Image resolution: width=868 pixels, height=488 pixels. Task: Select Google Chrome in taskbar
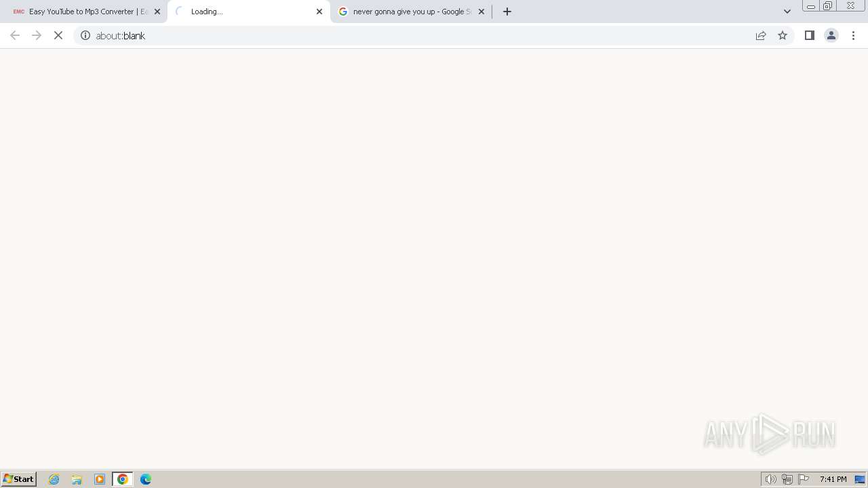pyautogui.click(x=123, y=479)
